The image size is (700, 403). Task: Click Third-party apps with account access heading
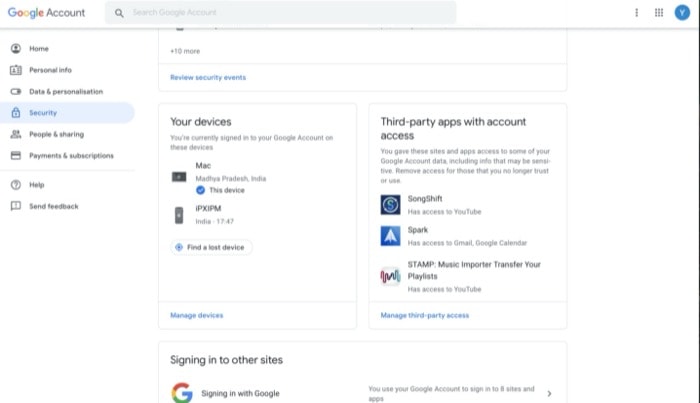point(453,129)
